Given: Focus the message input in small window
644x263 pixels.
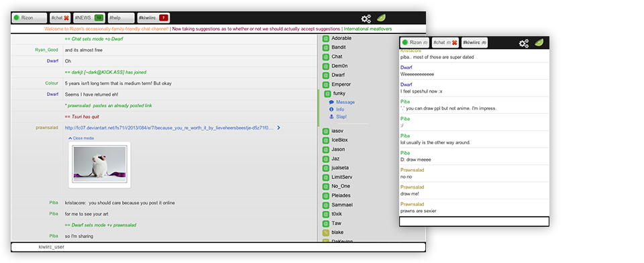Looking at the screenshot, I should pyautogui.click(x=474, y=221).
